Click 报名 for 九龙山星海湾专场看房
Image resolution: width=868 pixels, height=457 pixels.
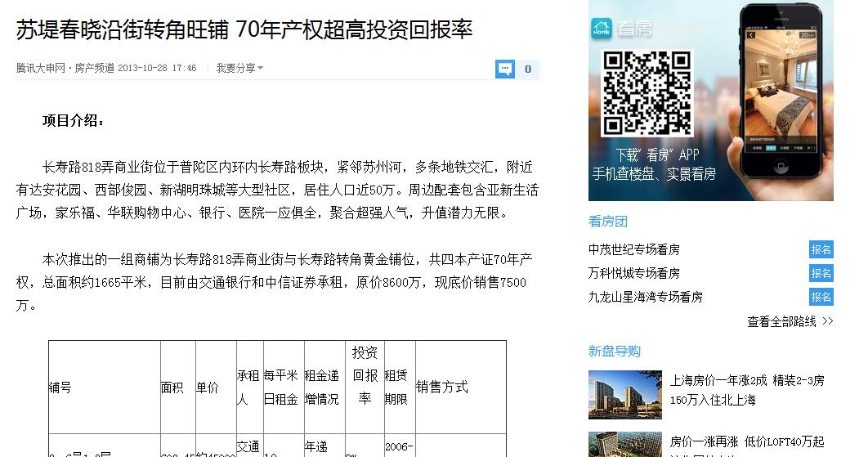point(821,297)
